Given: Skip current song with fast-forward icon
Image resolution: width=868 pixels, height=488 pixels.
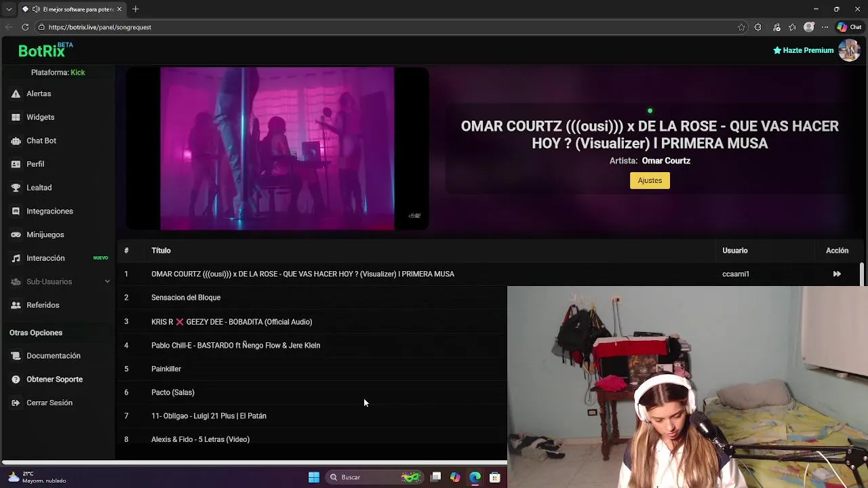Looking at the screenshot, I should (837, 274).
